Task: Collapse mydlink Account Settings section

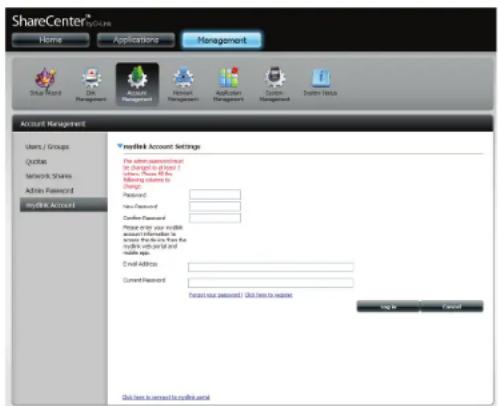Action: click(120, 146)
